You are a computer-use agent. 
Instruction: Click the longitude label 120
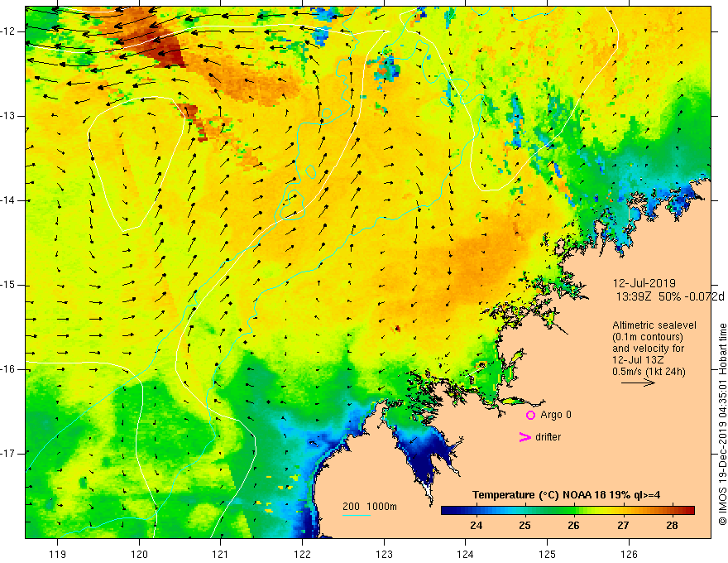139,554
